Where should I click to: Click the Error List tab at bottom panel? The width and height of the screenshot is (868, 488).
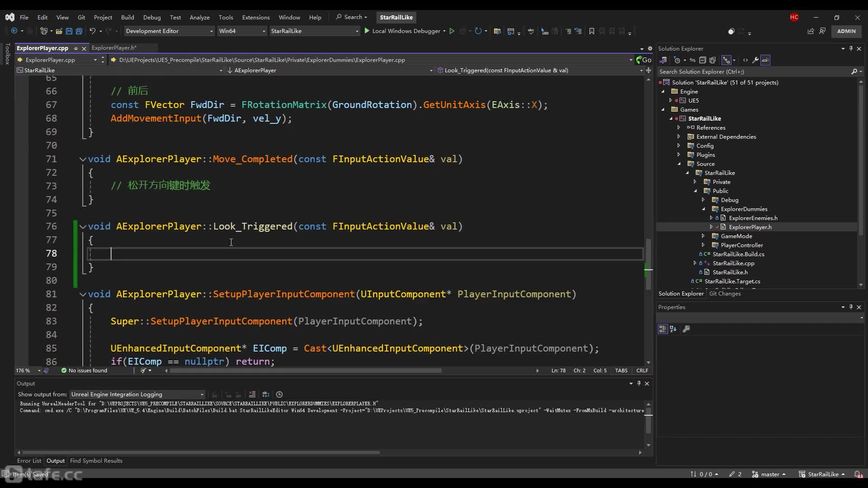pos(29,460)
